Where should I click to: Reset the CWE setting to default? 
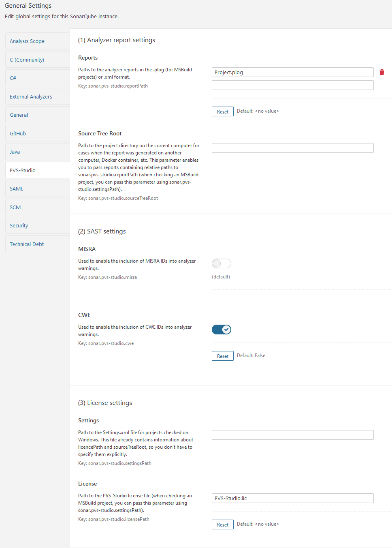point(223,356)
